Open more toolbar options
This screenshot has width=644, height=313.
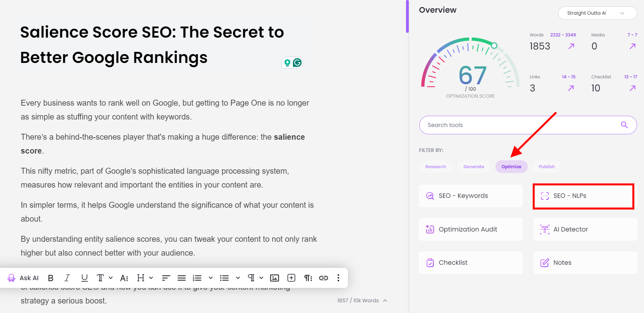point(338,278)
